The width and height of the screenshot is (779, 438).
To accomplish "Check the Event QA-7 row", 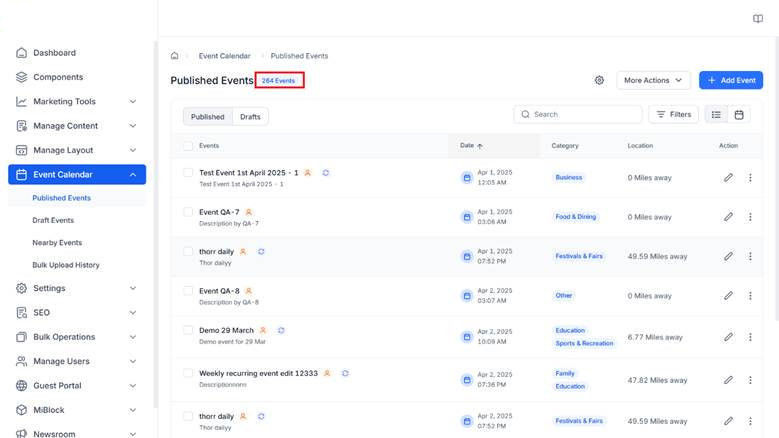I will click(188, 212).
